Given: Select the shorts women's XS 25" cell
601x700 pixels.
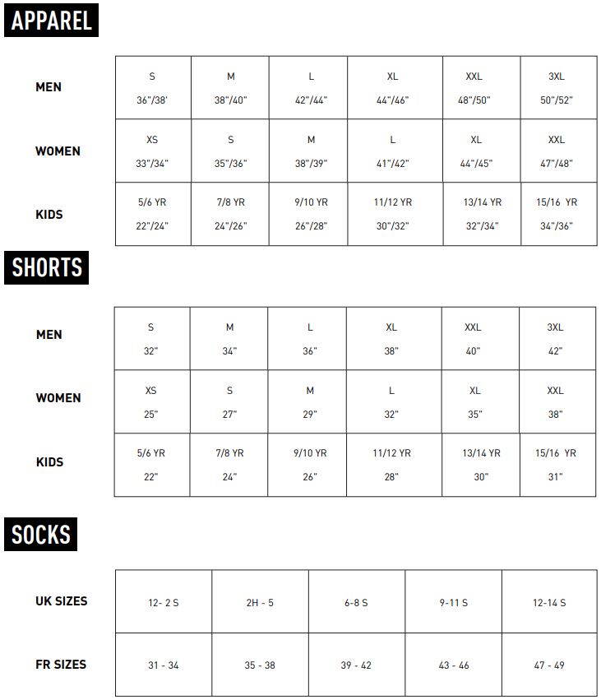Looking at the screenshot, I should pos(151,402).
